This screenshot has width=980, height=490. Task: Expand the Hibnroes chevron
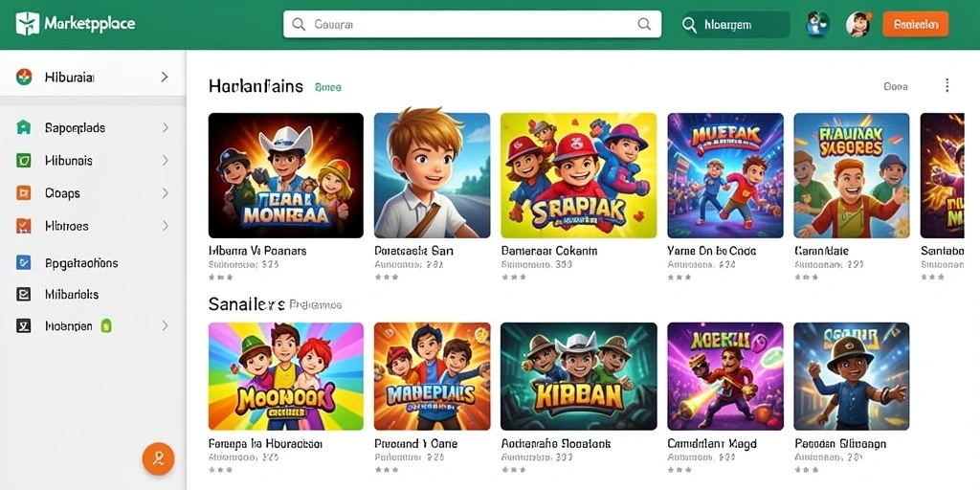(x=165, y=226)
